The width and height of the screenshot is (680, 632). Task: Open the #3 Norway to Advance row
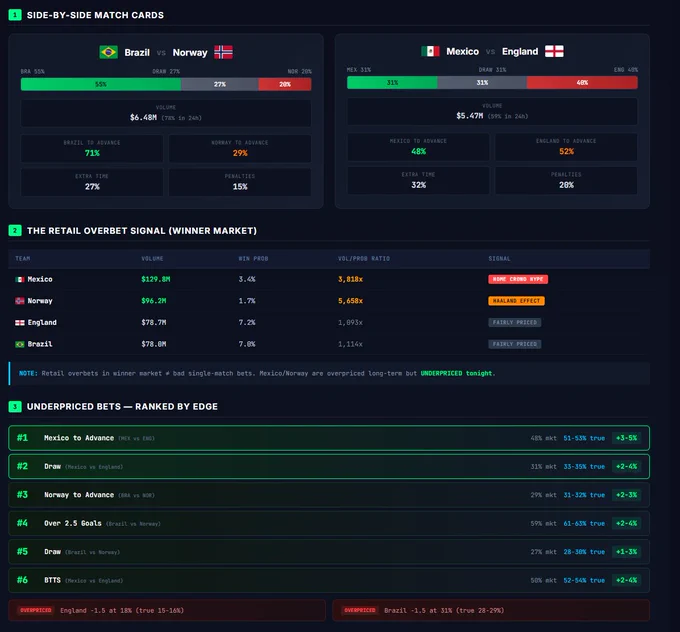coord(329,495)
